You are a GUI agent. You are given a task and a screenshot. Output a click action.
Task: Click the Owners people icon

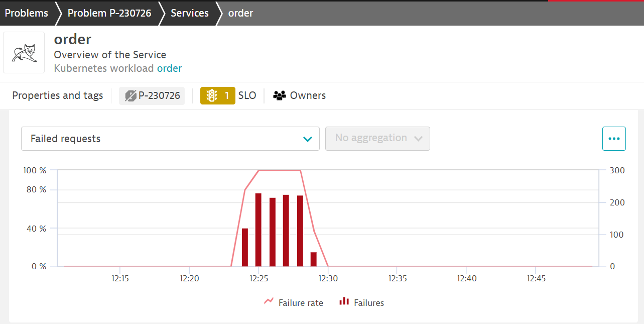[280, 95]
